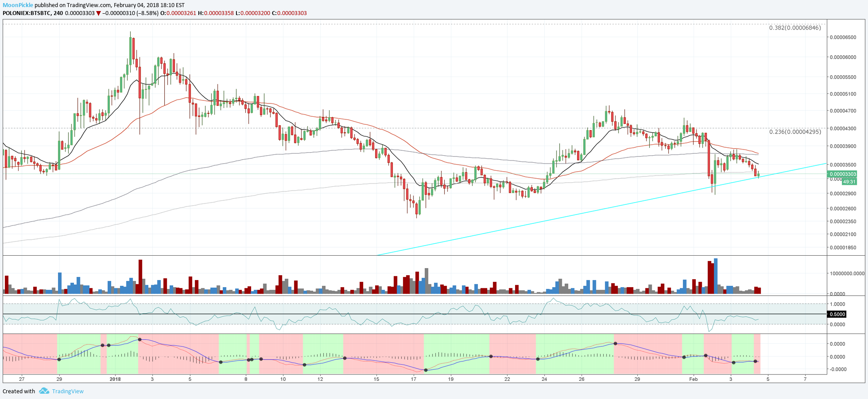
Task: Click the green current price tag 0.00003303
Action: (842, 174)
